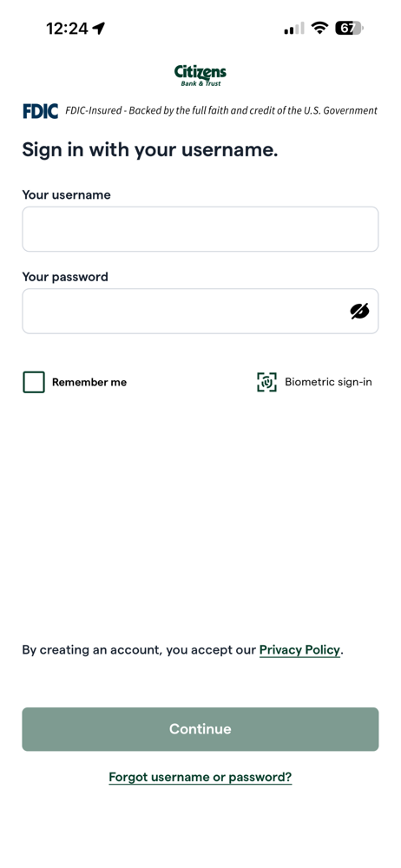
Task: Tap the Citizens Bank & Trust logo
Action: [200, 76]
